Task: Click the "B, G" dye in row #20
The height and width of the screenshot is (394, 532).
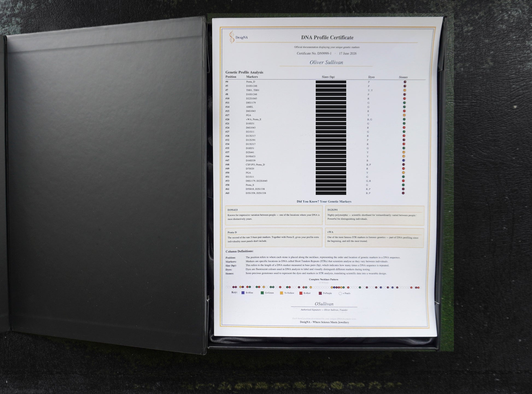Action: [x=370, y=119]
